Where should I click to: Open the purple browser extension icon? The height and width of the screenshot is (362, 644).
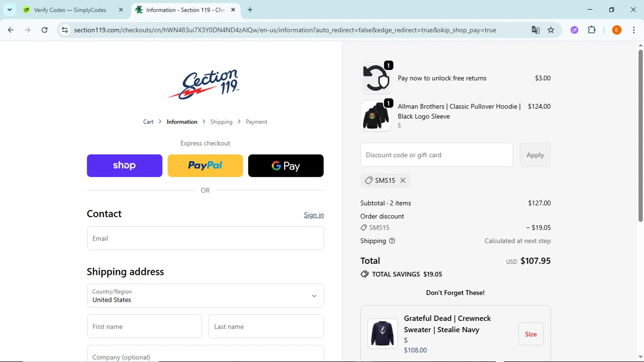[574, 30]
